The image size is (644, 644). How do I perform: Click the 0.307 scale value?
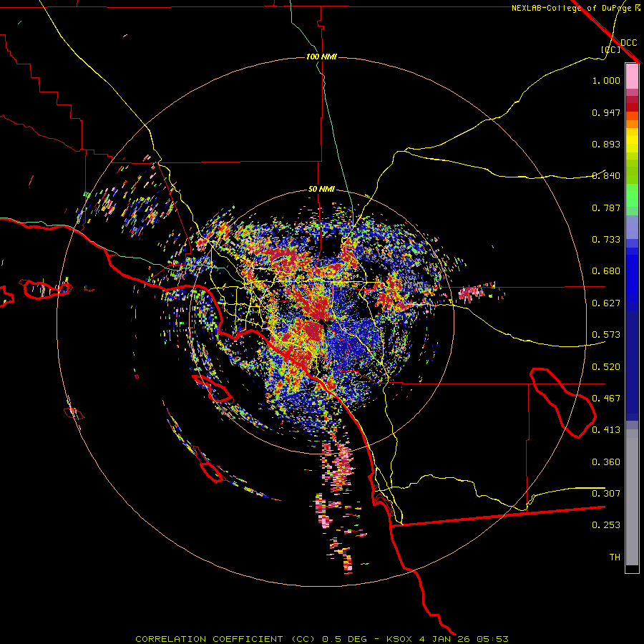[606, 494]
